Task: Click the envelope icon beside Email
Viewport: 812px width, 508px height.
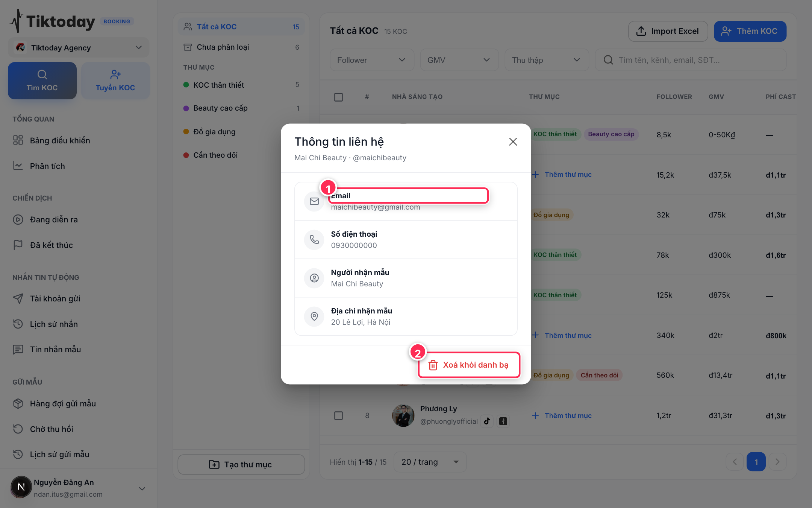Action: 314,201
